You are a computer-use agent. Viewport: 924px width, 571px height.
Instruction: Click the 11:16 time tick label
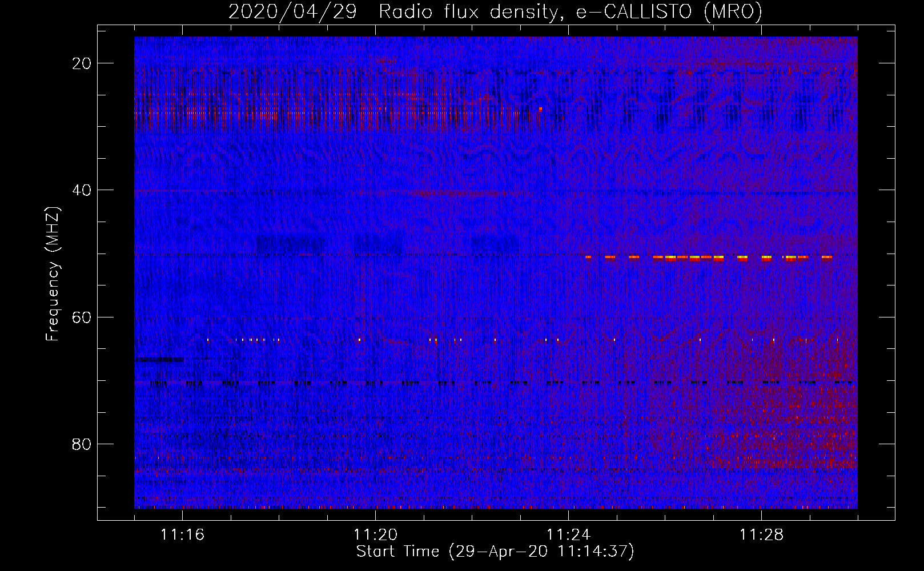(182, 535)
